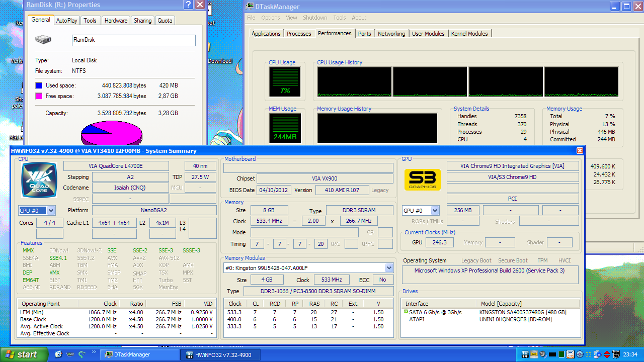The image size is (644, 362).
Task: Click the RamDisk drive icon
Action: point(43,40)
